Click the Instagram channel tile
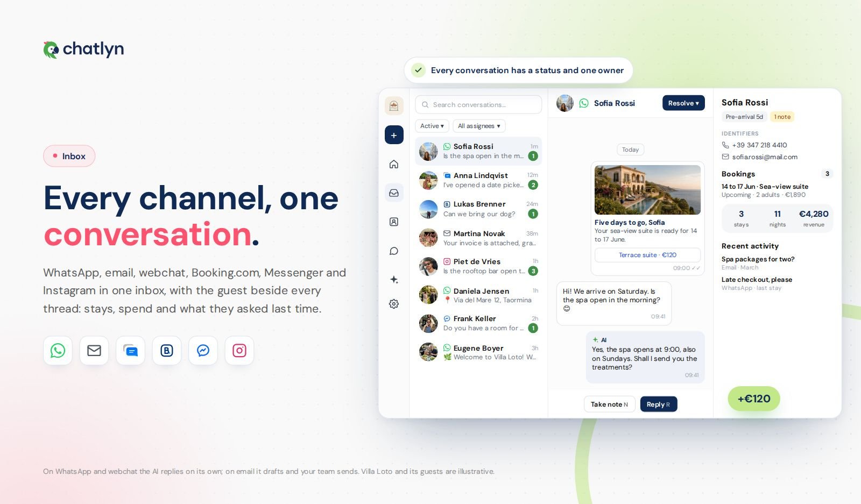Viewport: 861px width, 504px height. click(x=239, y=351)
